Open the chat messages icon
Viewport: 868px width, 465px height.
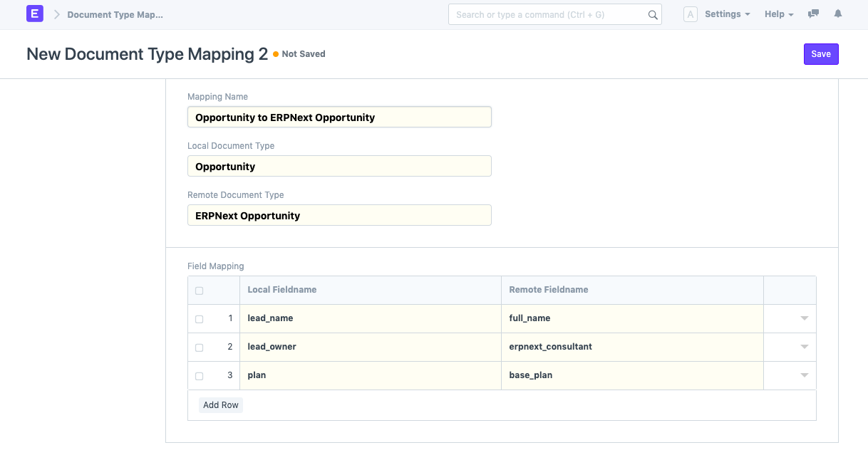[813, 14]
